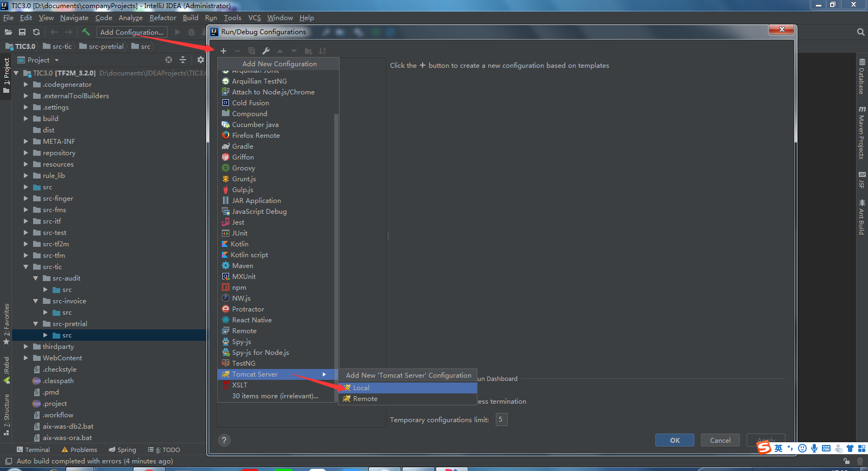Click 30 items more (irrelevant) entry
This screenshot has width=868, height=471.
tap(277, 396)
